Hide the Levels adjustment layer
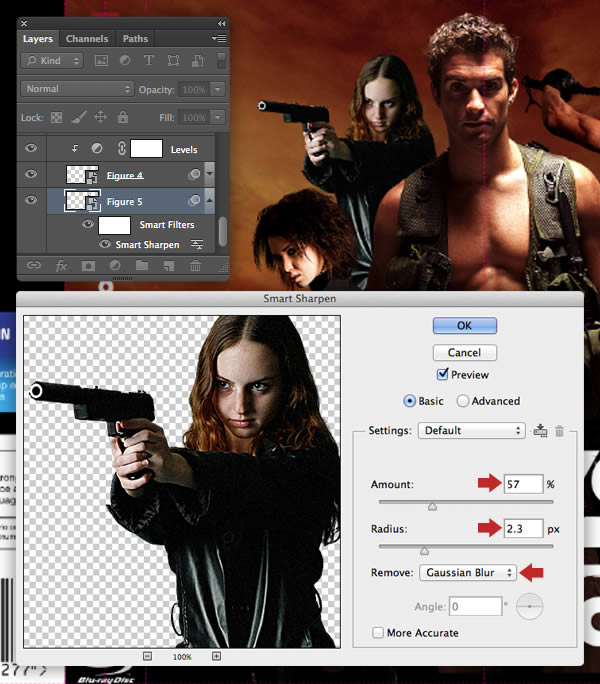 pyautogui.click(x=31, y=148)
